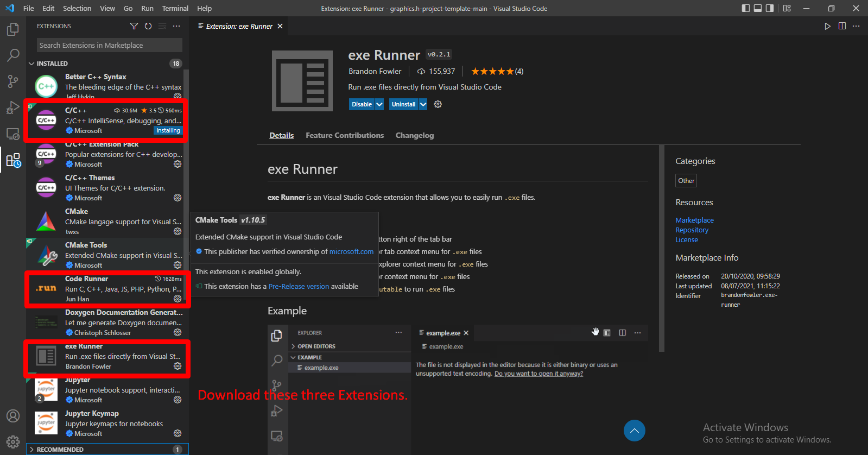Open the Search view in activity bar

click(13, 55)
